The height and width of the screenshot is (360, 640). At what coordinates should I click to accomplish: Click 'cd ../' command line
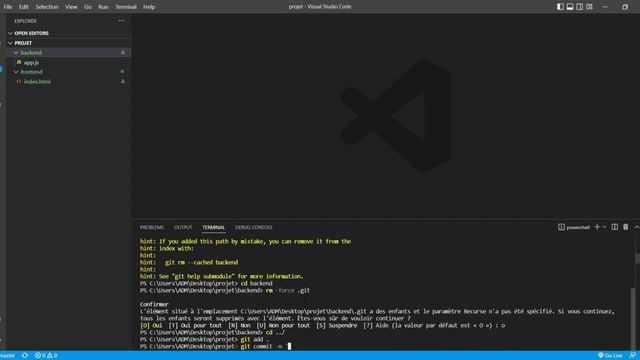(x=276, y=332)
